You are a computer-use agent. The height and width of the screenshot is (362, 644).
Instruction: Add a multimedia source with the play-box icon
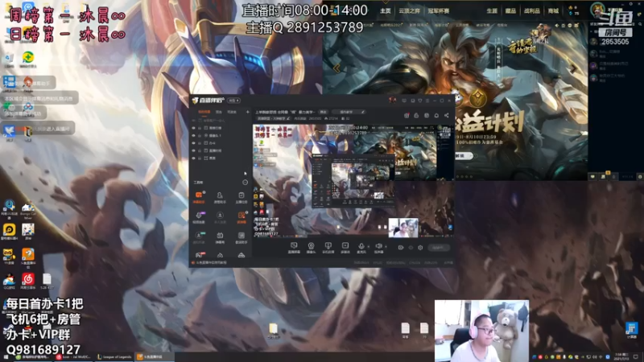point(345,247)
